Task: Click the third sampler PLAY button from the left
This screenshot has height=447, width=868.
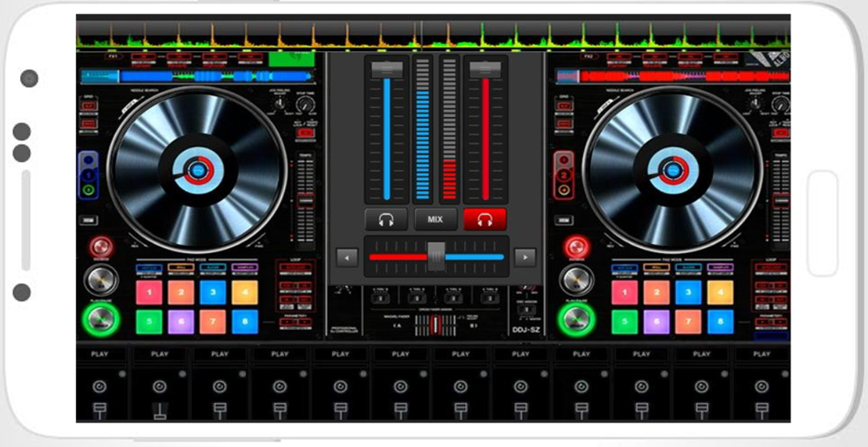Action: (220, 354)
